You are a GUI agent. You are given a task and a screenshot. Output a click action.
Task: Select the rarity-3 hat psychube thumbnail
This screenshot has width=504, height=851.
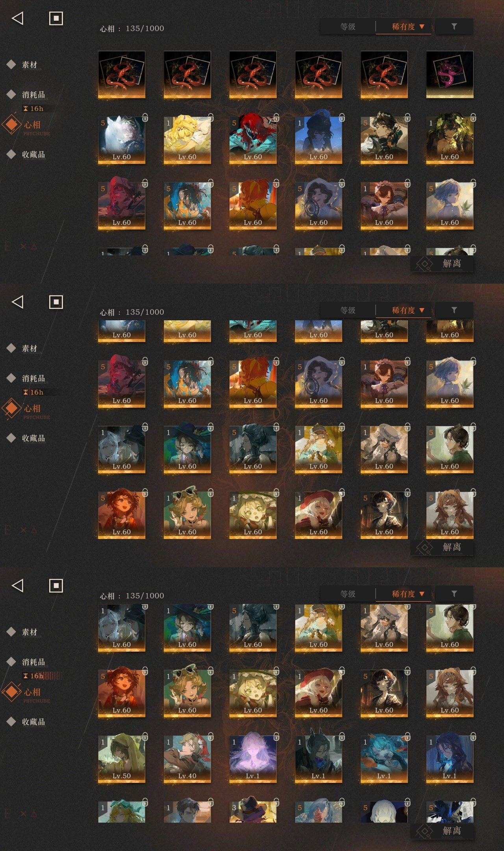click(253, 810)
